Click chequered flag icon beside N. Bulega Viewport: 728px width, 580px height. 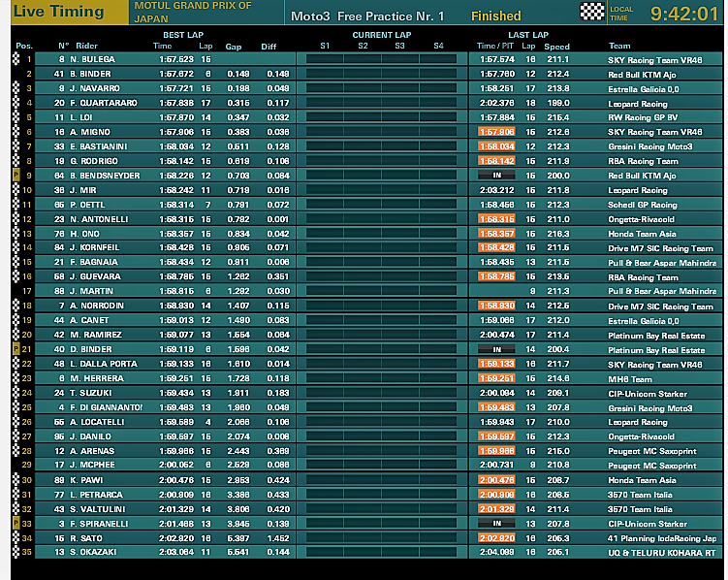(x=16, y=59)
